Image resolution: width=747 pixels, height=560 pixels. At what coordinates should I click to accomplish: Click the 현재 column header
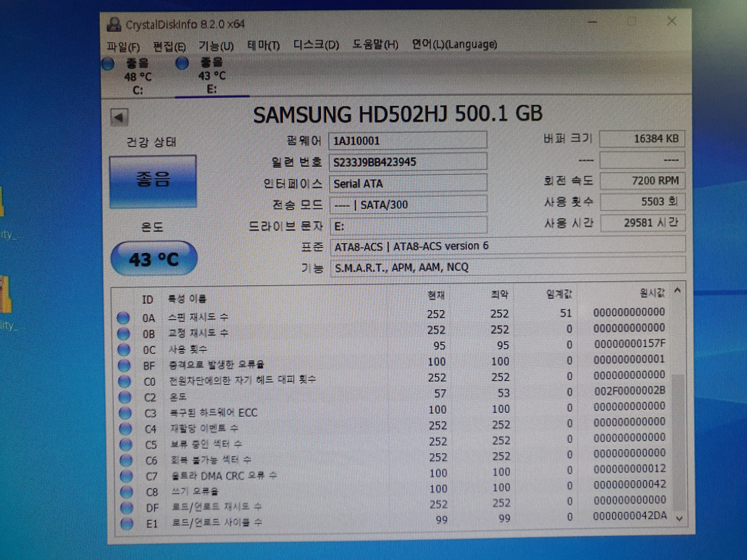(436, 295)
